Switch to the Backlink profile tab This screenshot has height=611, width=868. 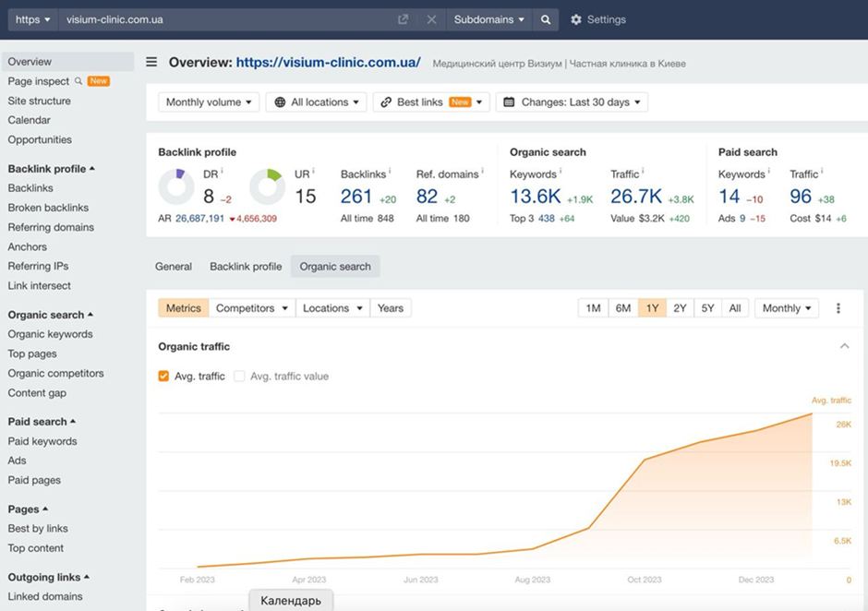point(246,267)
